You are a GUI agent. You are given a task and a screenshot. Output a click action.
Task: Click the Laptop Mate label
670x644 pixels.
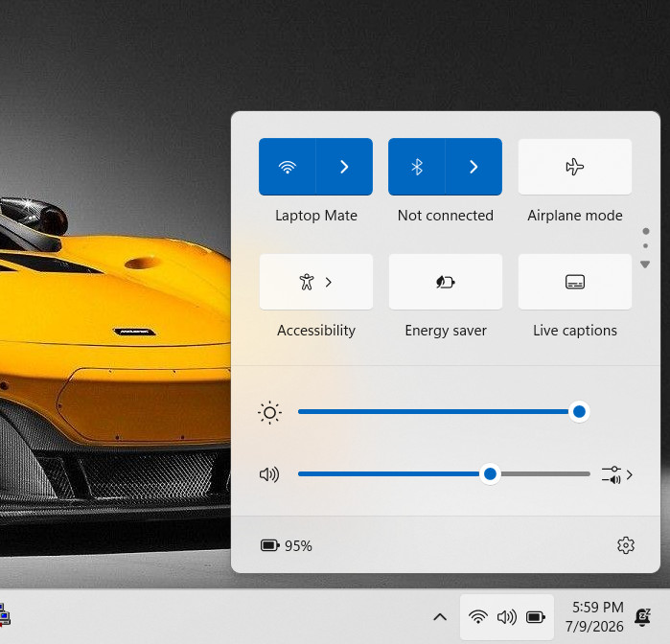click(x=316, y=216)
